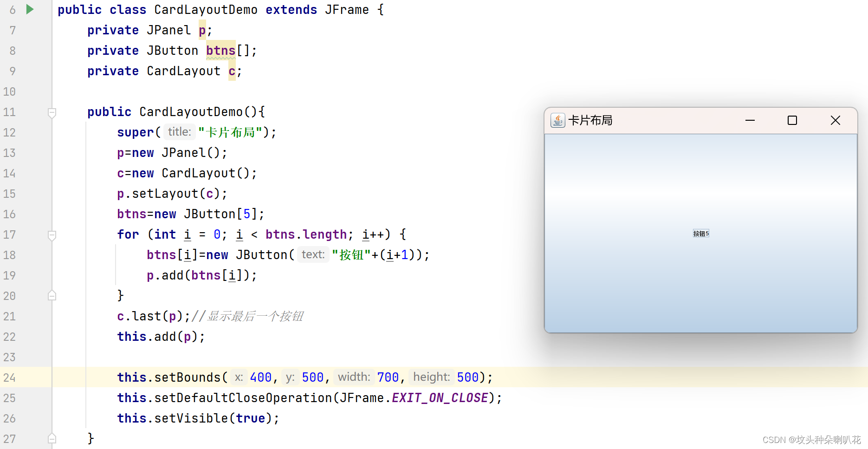The height and width of the screenshot is (449, 868).
Task: Click new JPanel() on line 13
Action: (176, 153)
